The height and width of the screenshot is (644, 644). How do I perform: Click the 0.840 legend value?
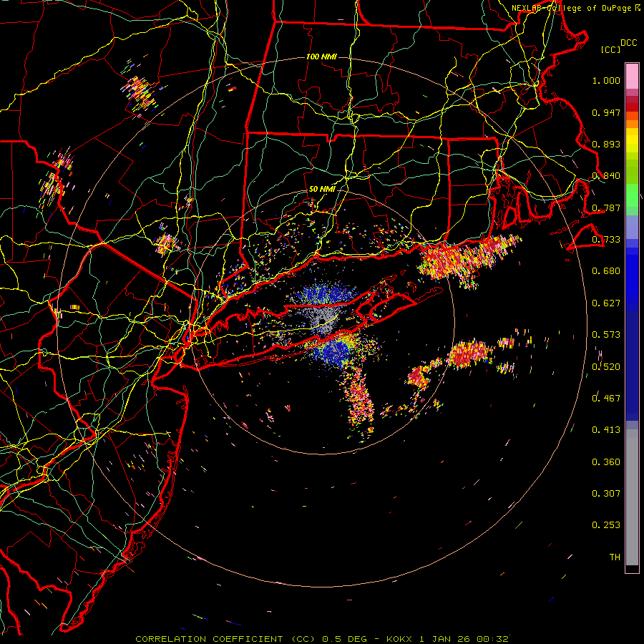(x=606, y=176)
